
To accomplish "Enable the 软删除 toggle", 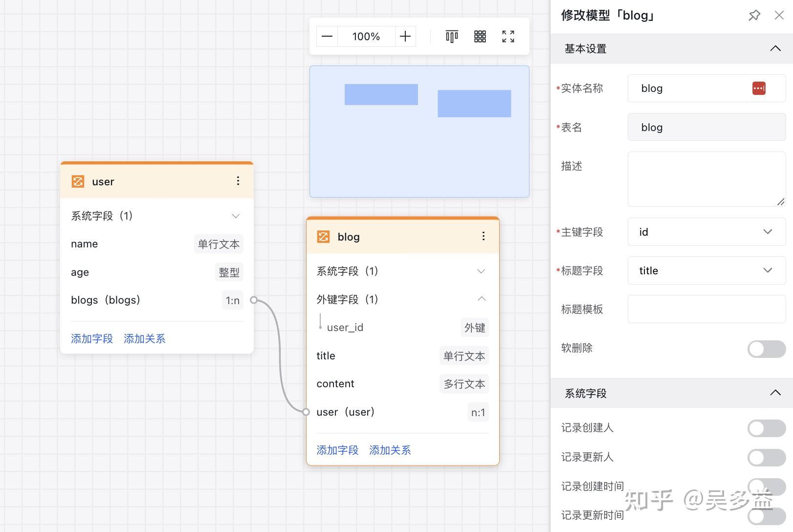I will pyautogui.click(x=766, y=349).
